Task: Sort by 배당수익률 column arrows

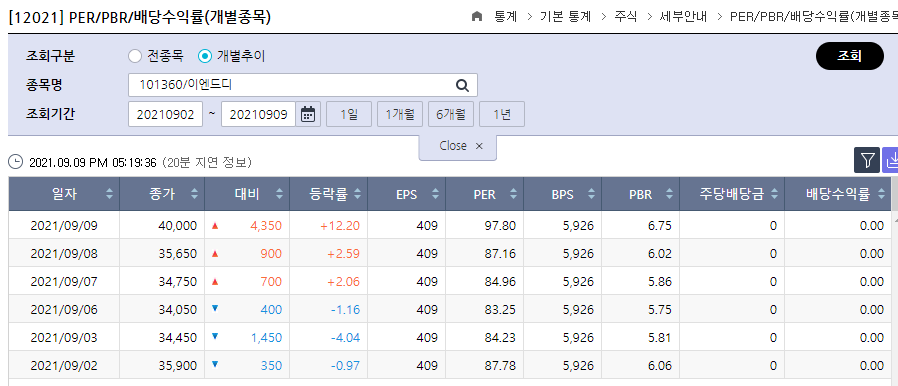Action: (881, 194)
